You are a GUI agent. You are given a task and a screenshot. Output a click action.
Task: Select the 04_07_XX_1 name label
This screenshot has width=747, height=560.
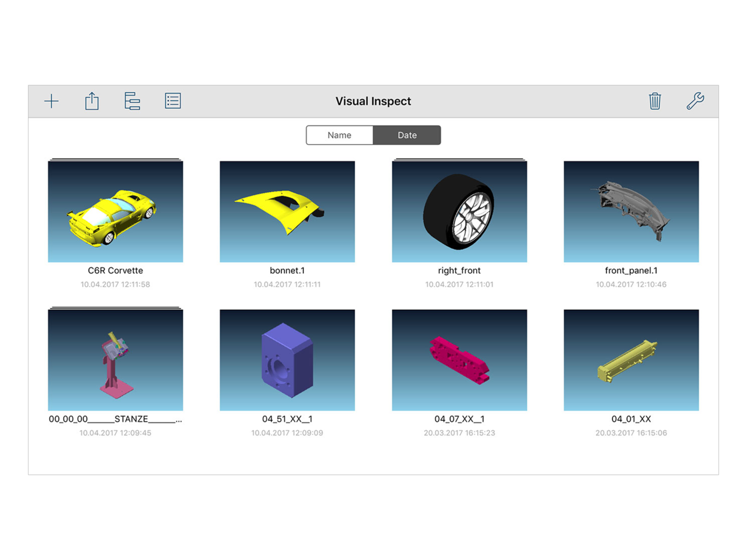point(459,419)
